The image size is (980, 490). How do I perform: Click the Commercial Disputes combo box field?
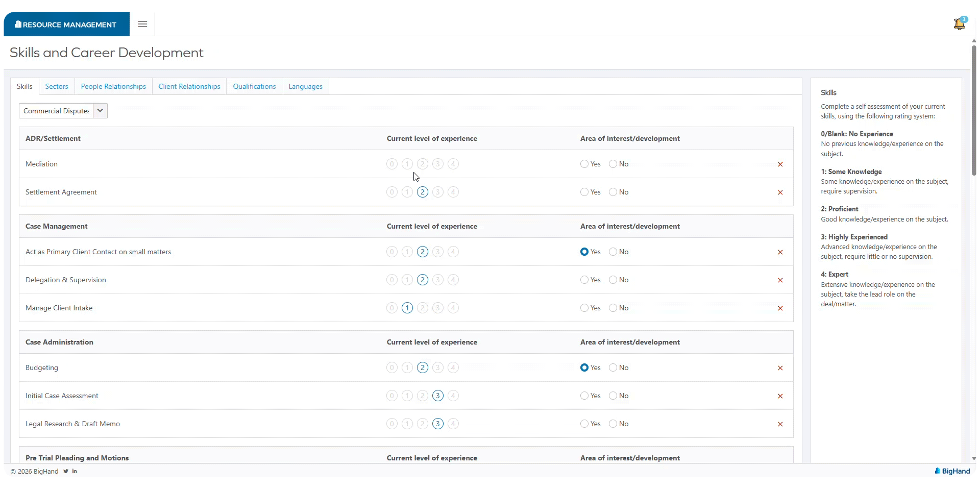56,111
